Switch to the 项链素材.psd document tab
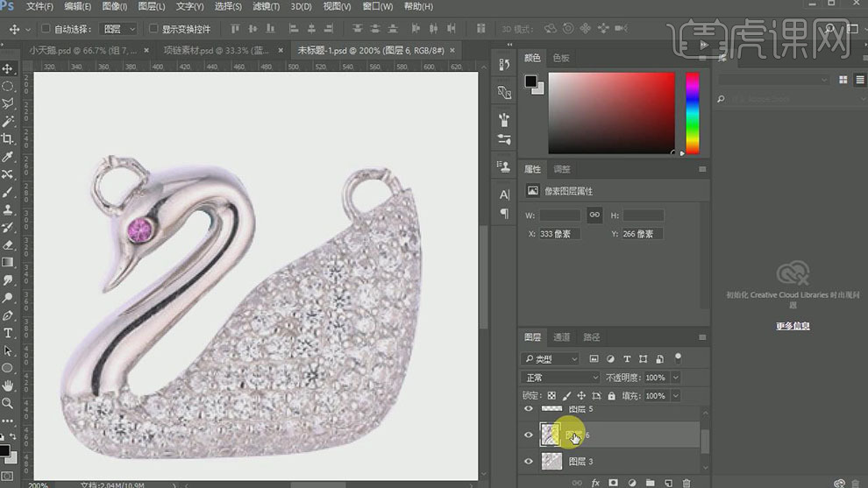 216,50
